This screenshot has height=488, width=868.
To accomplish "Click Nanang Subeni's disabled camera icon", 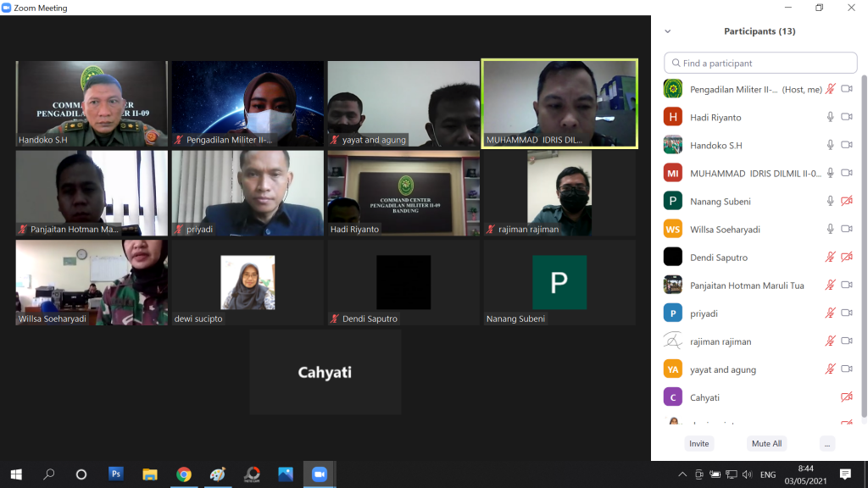I will point(846,201).
